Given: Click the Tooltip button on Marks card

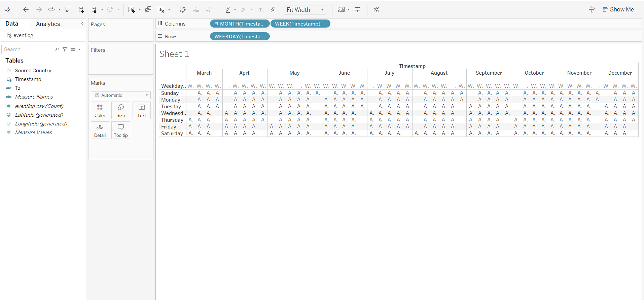Looking at the screenshot, I should coord(121,130).
